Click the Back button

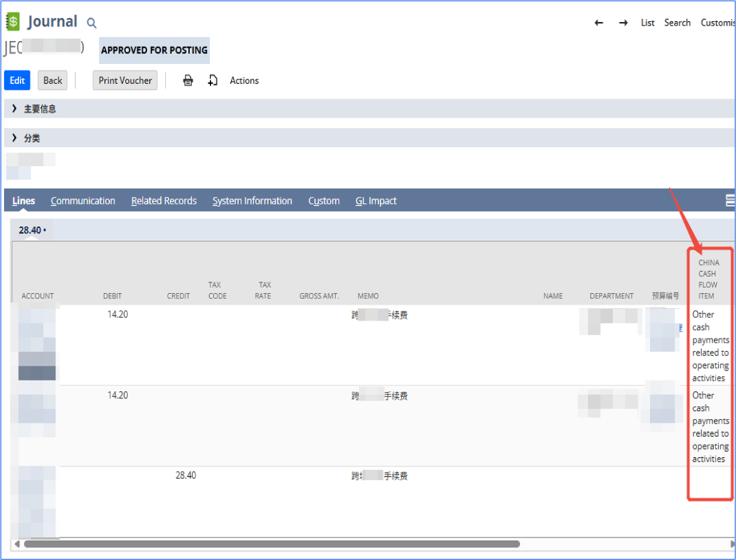[x=52, y=80]
